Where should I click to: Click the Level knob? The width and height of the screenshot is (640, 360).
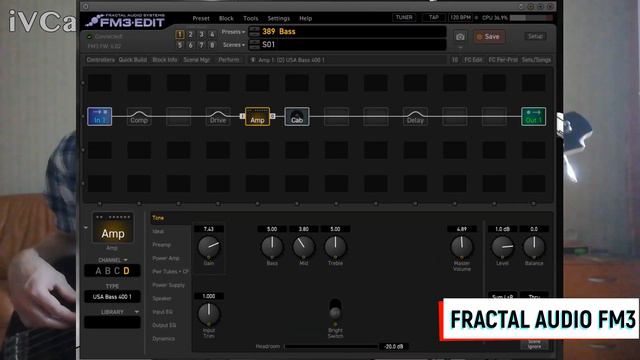point(502,247)
